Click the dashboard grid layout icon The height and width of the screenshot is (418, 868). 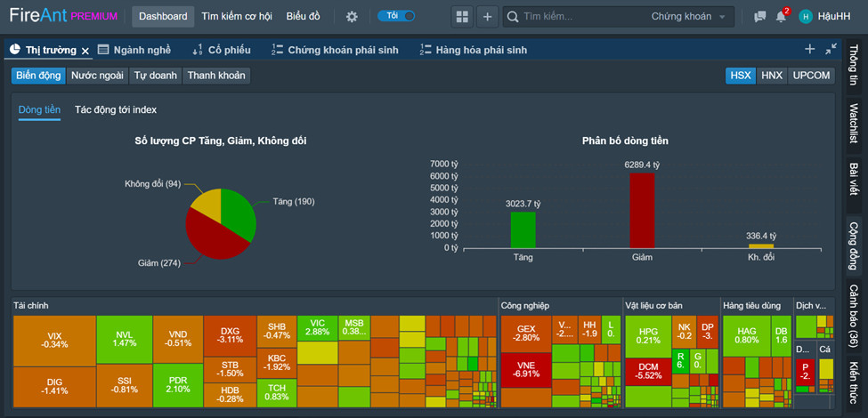click(461, 17)
